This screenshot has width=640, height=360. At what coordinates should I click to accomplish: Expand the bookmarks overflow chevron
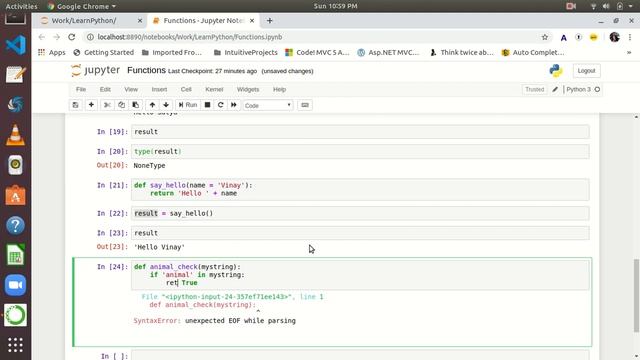[629, 52]
